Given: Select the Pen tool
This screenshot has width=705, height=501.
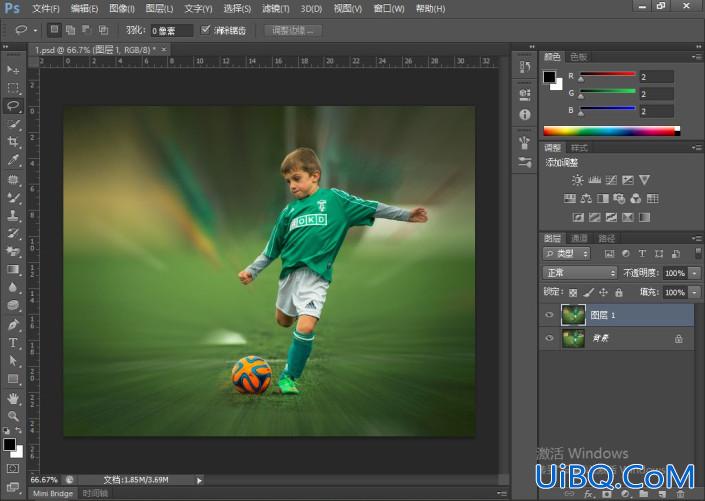Looking at the screenshot, I should (13, 325).
